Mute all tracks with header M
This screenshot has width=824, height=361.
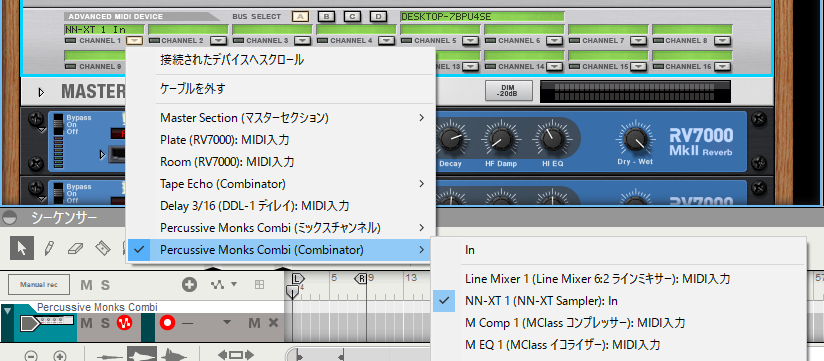point(86,285)
